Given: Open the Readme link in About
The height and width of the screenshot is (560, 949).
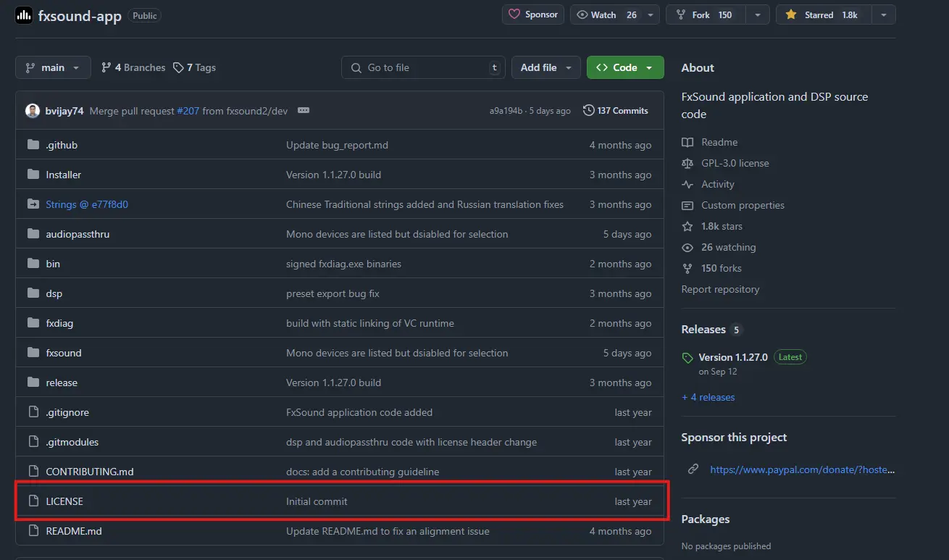Looking at the screenshot, I should (x=719, y=142).
